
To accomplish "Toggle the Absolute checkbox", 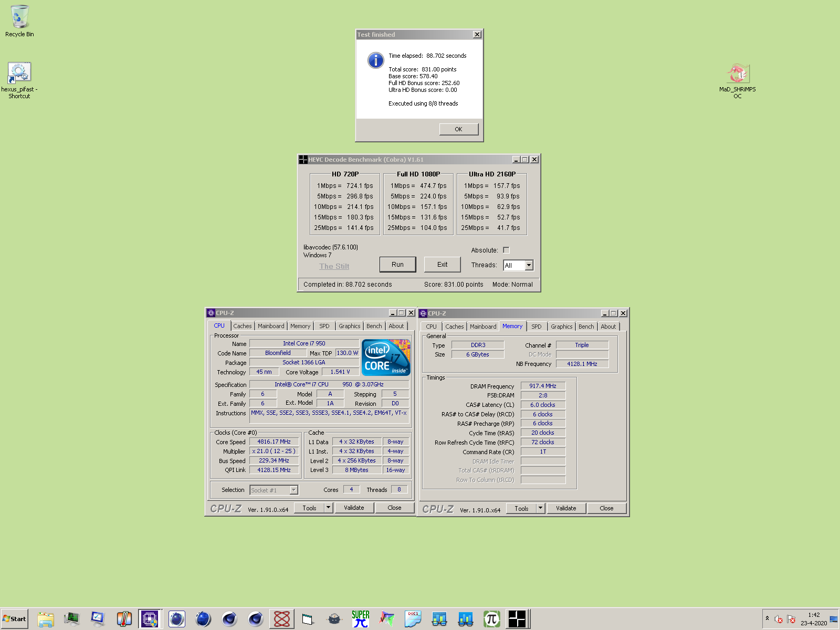I will (506, 250).
